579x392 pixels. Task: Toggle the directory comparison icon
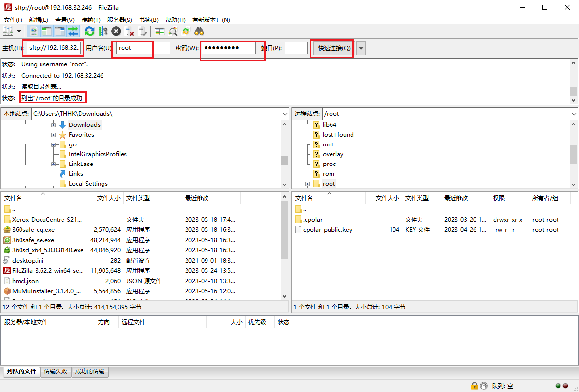click(173, 31)
